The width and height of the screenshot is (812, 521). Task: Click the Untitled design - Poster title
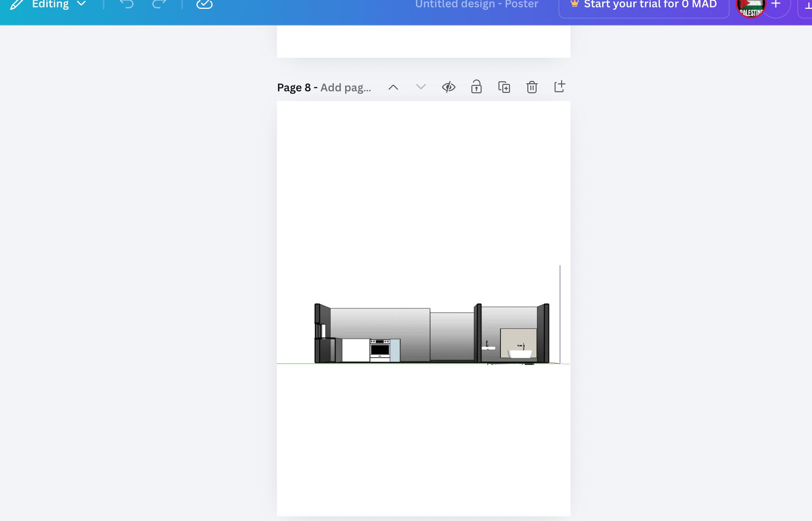click(476, 5)
